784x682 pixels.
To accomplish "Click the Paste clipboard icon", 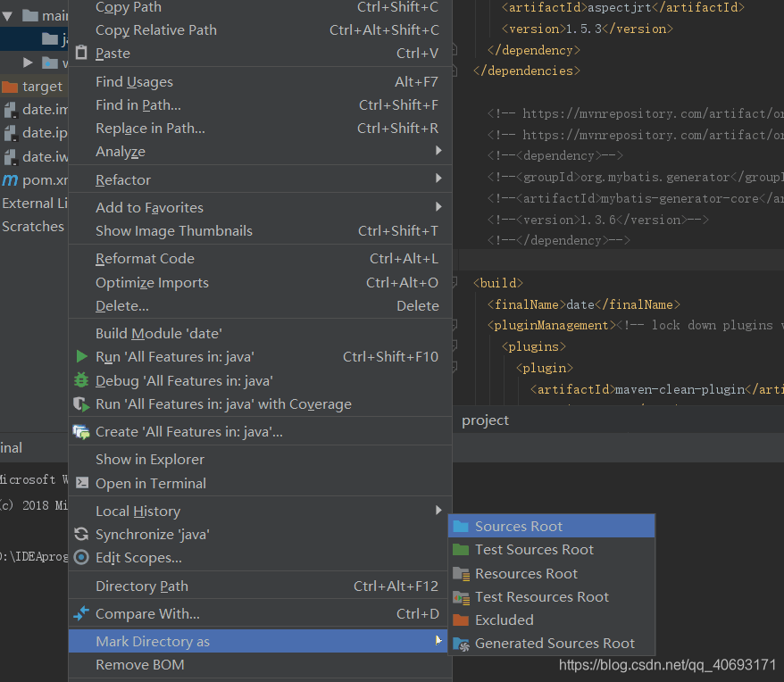I will click(x=81, y=53).
